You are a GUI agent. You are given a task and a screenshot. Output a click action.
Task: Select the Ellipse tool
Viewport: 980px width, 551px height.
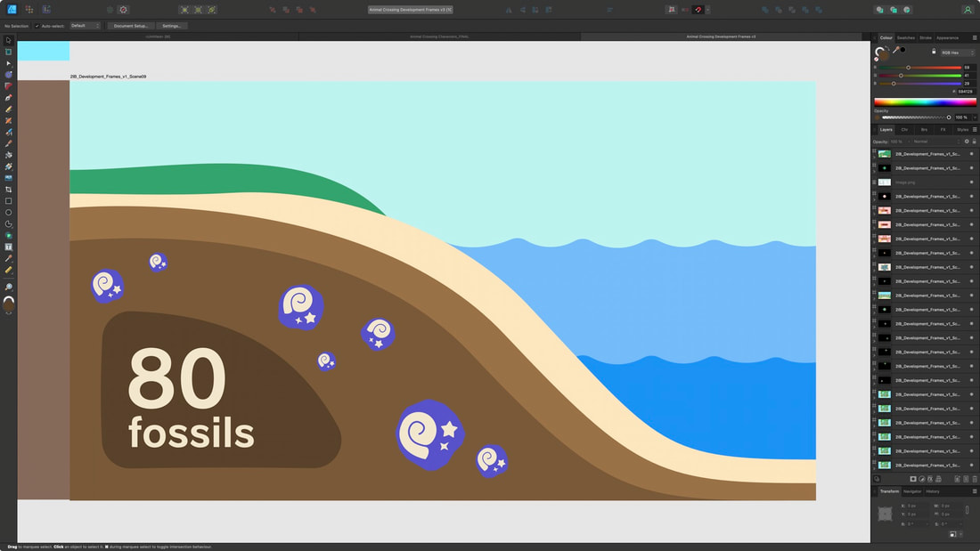pos(8,213)
